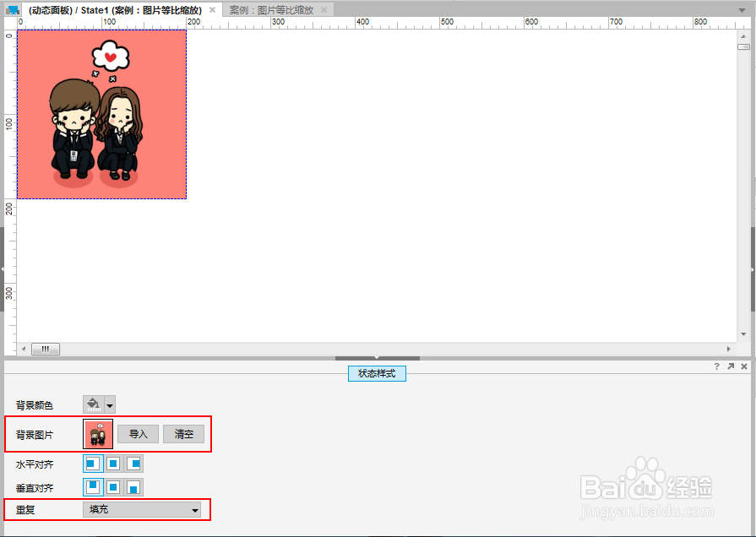The image size is (756, 537).
Task: Set horizontal alignment to right
Action: click(133, 464)
